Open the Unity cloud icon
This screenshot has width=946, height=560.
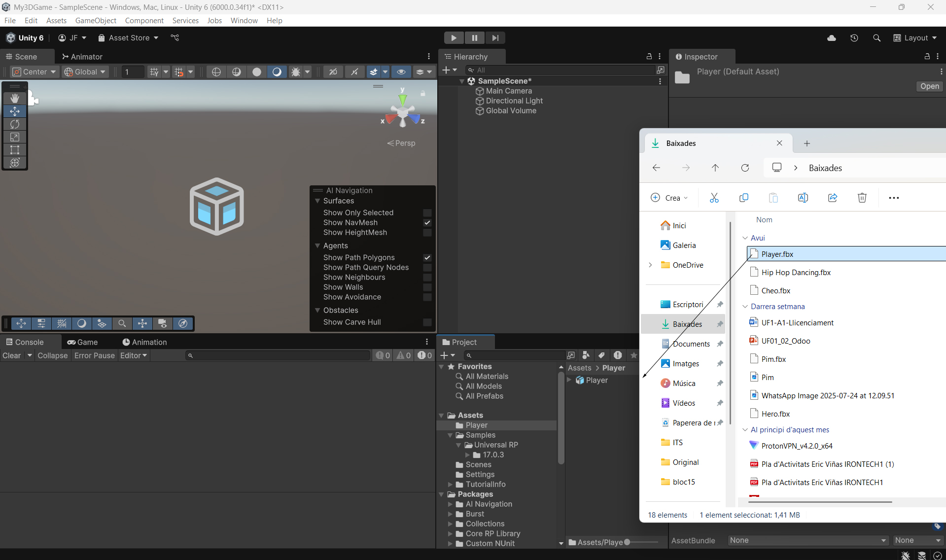click(x=832, y=38)
